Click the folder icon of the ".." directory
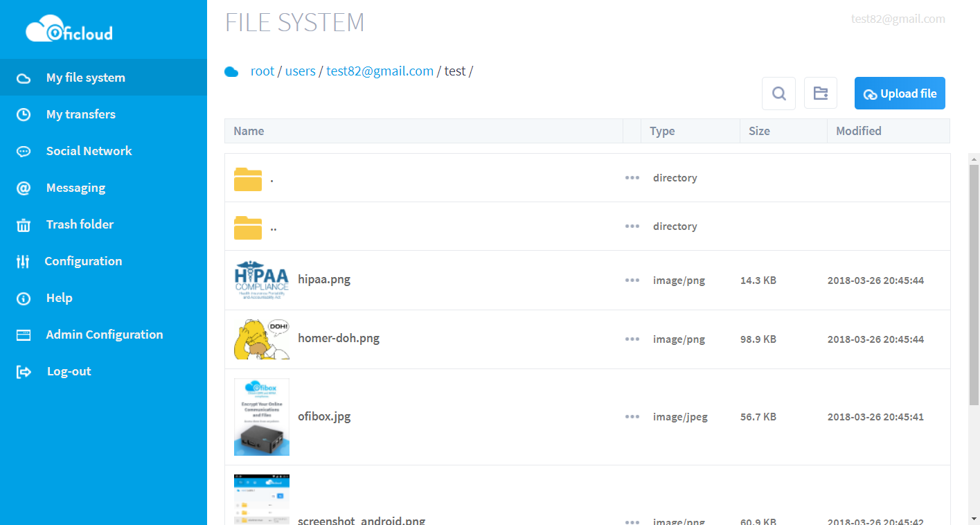This screenshot has height=525, width=980. pos(248,227)
